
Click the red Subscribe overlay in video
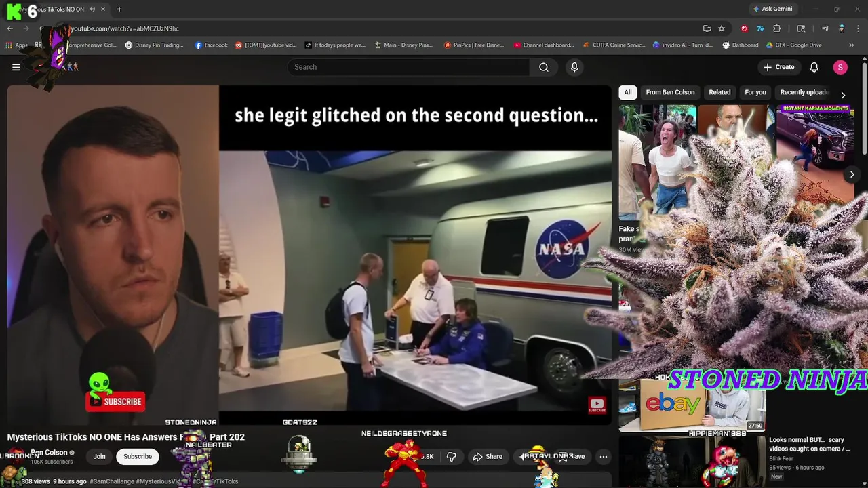[x=115, y=401]
